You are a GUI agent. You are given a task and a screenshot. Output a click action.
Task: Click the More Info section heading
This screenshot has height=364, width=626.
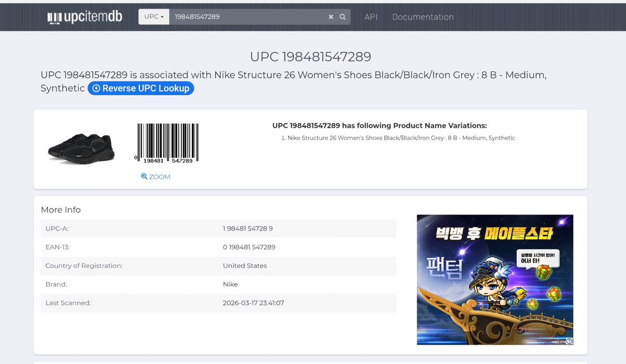[61, 210]
